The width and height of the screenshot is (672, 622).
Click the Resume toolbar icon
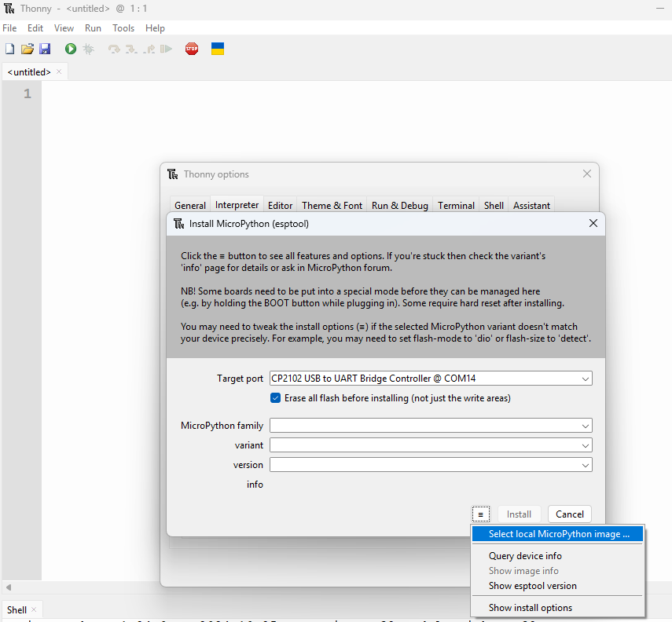[166, 49]
